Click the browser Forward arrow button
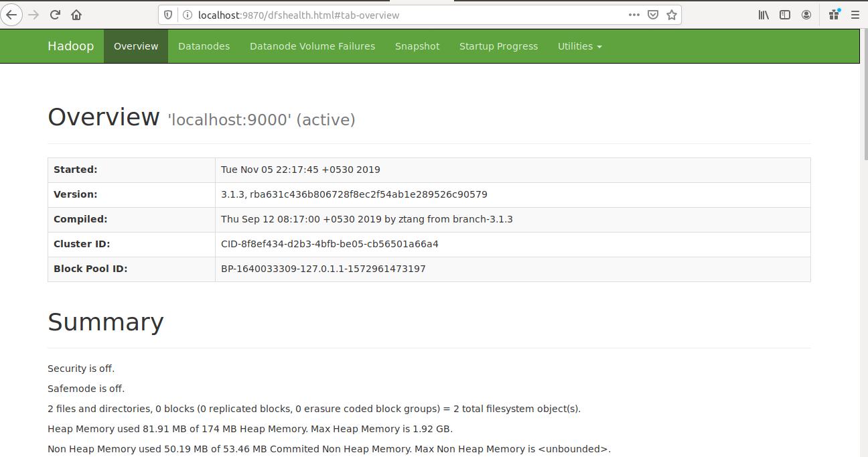868x457 pixels. coord(33,15)
